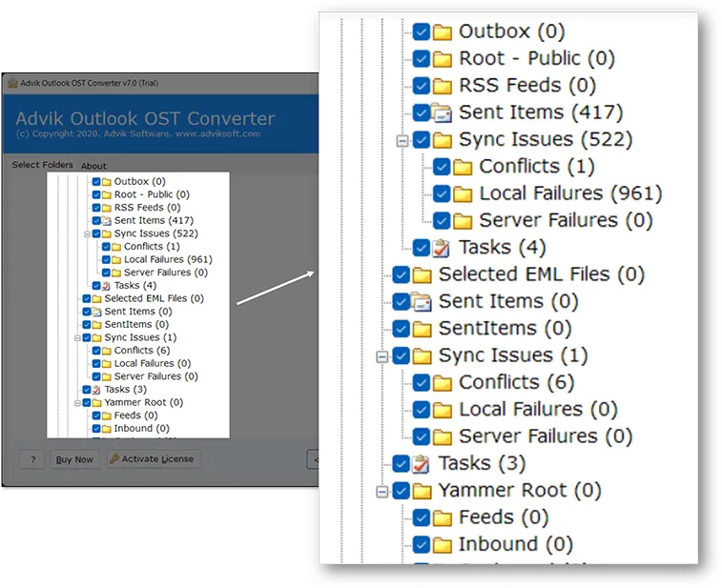This screenshot has width=722, height=588.
Task: Click the key icon on Activate License
Action: click(113, 459)
